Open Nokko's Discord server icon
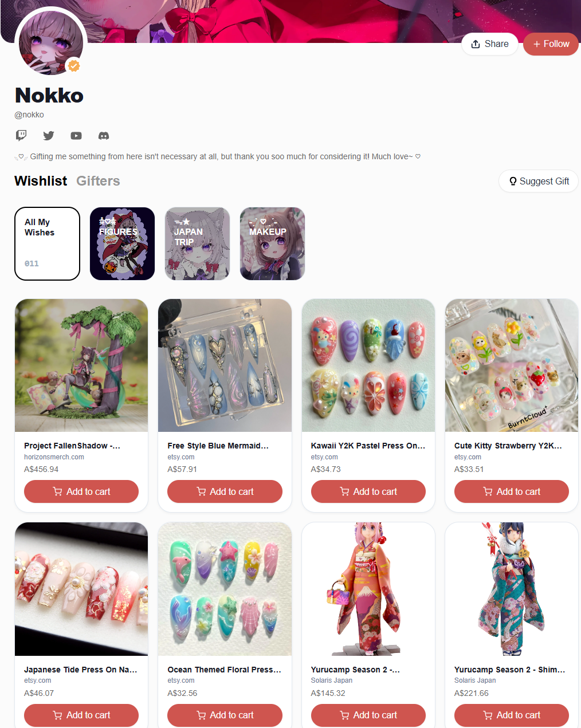 coord(104,136)
